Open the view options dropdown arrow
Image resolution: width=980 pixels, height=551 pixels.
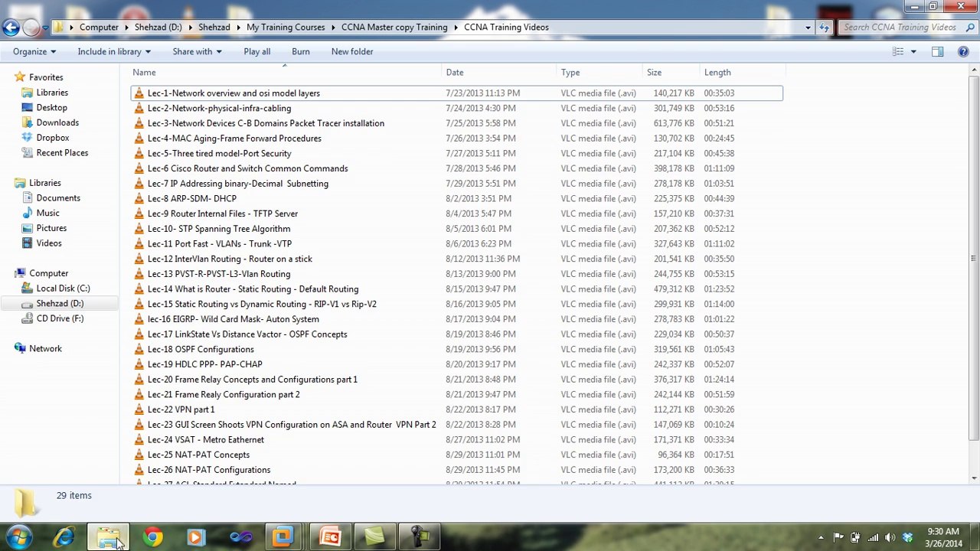pyautogui.click(x=913, y=51)
